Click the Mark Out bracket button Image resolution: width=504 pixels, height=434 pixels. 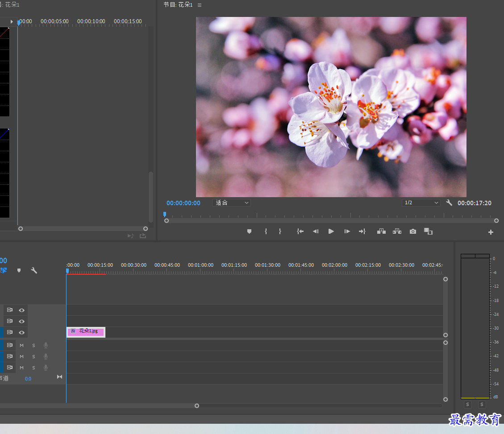tap(280, 231)
